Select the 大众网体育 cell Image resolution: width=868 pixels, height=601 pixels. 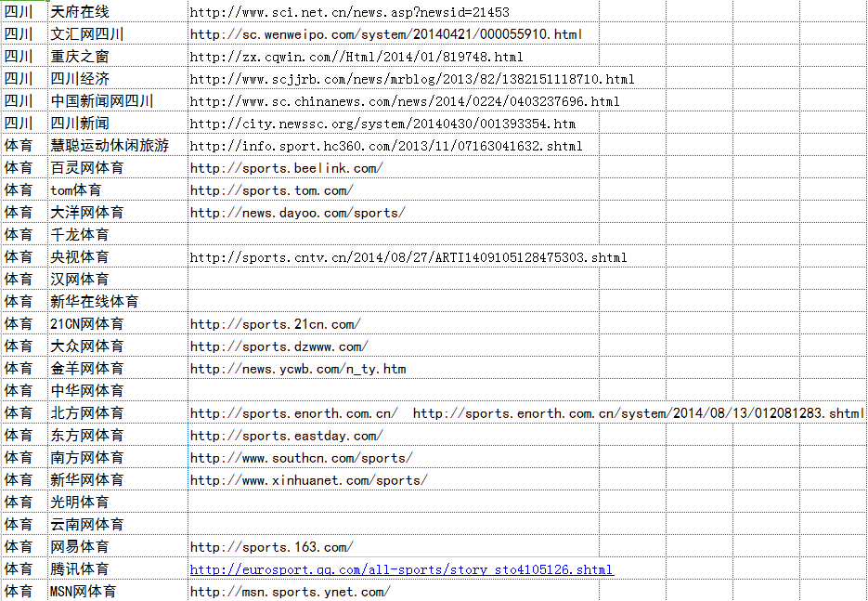coord(117,346)
